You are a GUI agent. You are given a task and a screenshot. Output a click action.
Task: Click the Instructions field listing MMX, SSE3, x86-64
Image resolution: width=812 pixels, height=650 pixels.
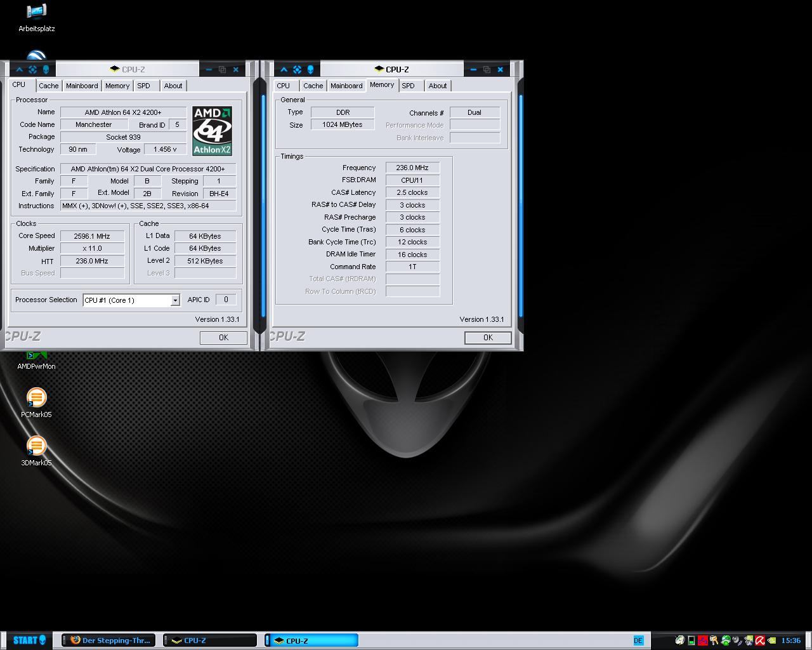point(148,206)
